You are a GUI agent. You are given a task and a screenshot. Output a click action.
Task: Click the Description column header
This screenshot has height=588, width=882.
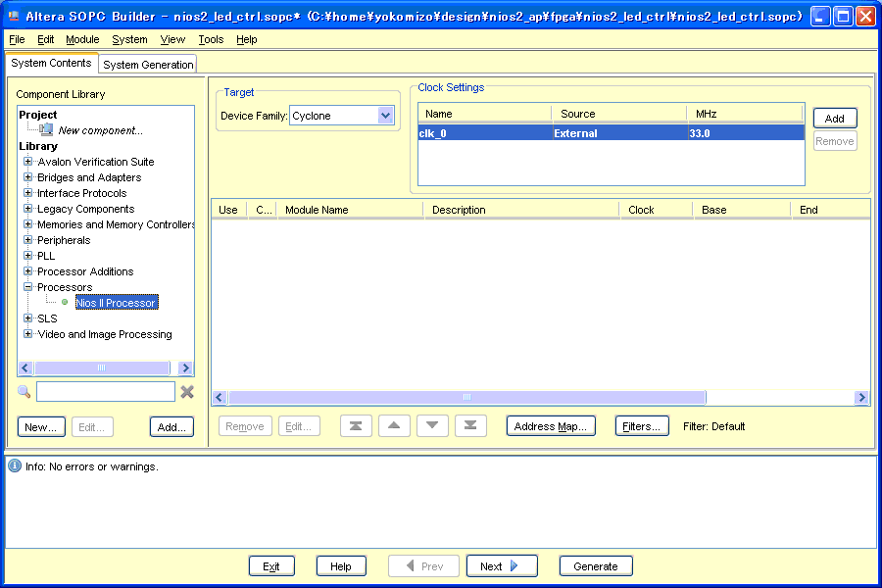coord(521,210)
